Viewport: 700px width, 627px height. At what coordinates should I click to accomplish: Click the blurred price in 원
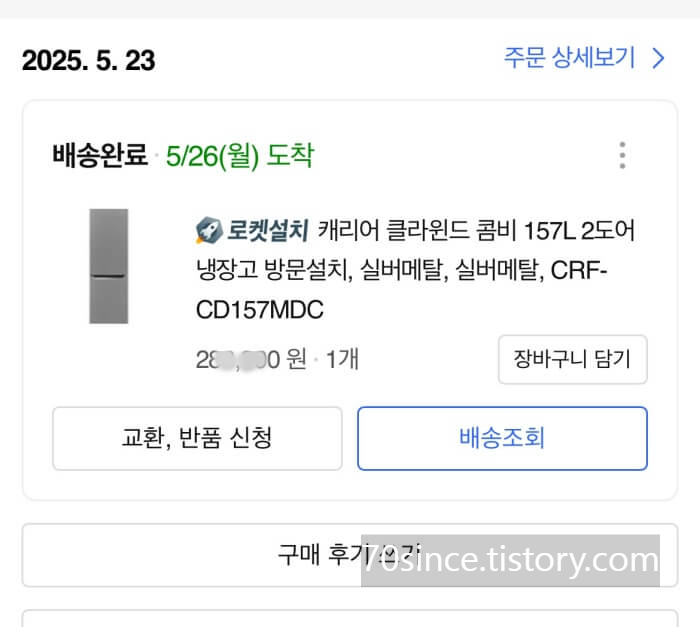[251, 359]
